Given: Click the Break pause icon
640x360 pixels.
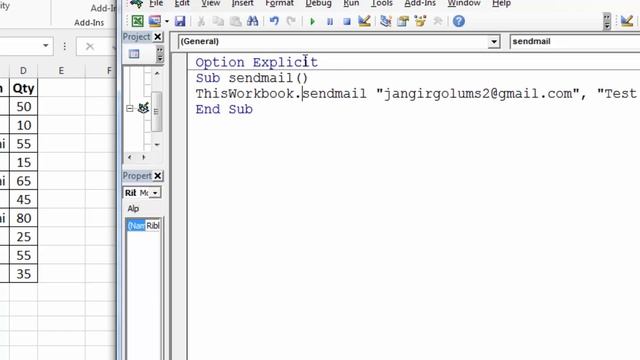Looking at the screenshot, I should pos(330,21).
